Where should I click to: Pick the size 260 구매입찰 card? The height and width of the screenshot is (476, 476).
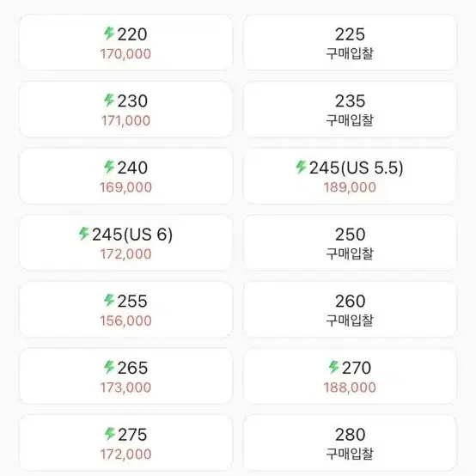click(x=350, y=309)
